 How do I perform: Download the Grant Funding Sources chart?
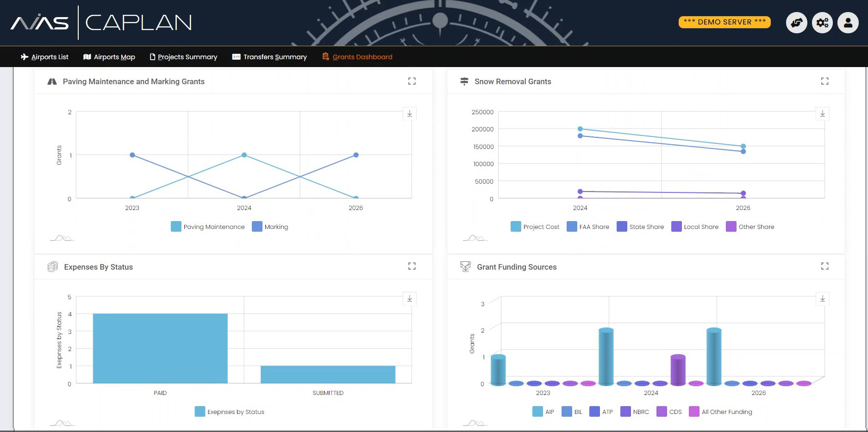(823, 299)
